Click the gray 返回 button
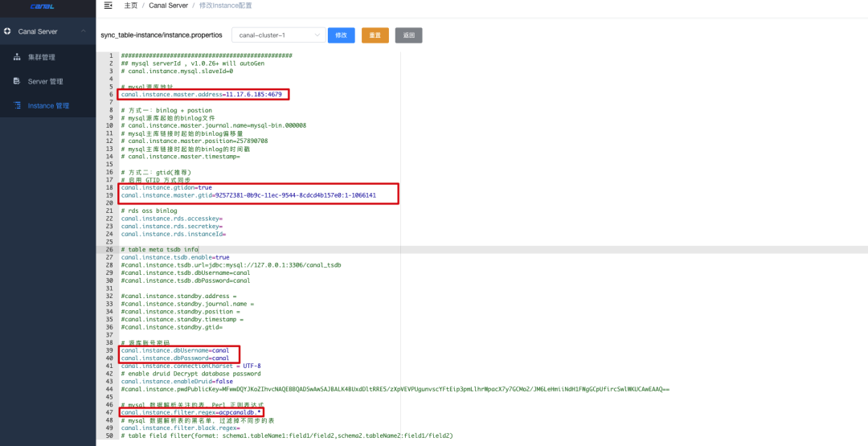The height and width of the screenshot is (446, 868). click(x=409, y=35)
